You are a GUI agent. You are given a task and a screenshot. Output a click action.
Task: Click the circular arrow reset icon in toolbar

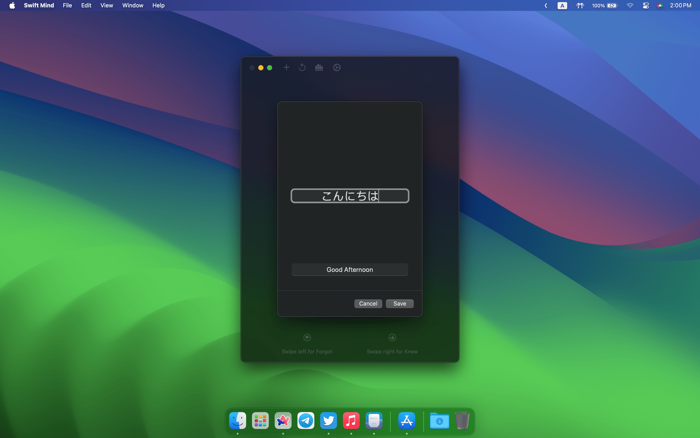click(x=302, y=67)
